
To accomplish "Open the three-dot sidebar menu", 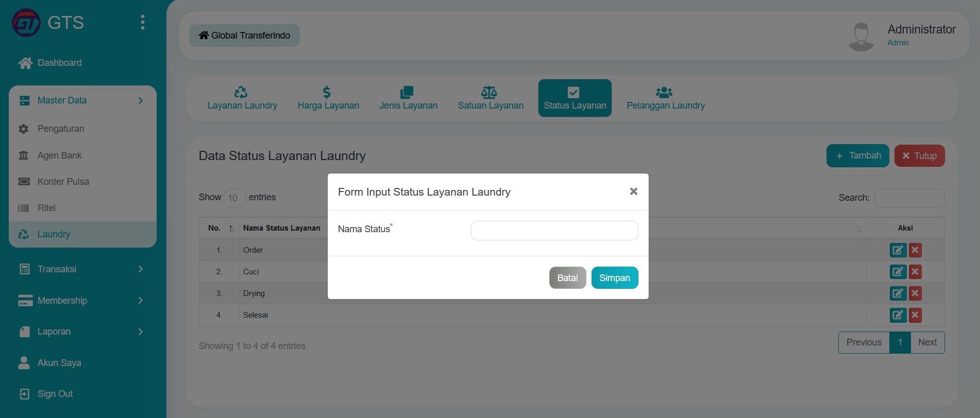I will (x=143, y=22).
